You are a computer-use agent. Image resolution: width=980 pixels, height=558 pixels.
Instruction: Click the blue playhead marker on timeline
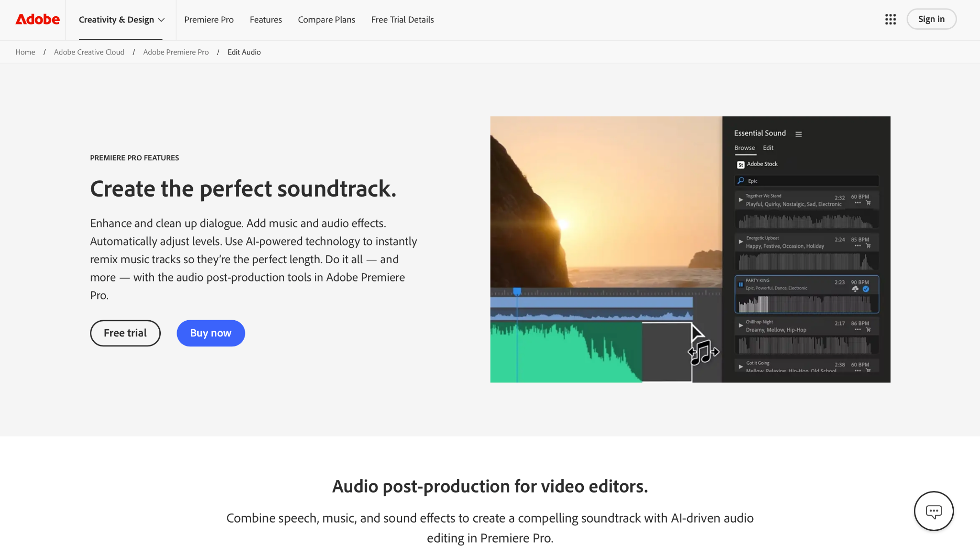[x=517, y=291]
